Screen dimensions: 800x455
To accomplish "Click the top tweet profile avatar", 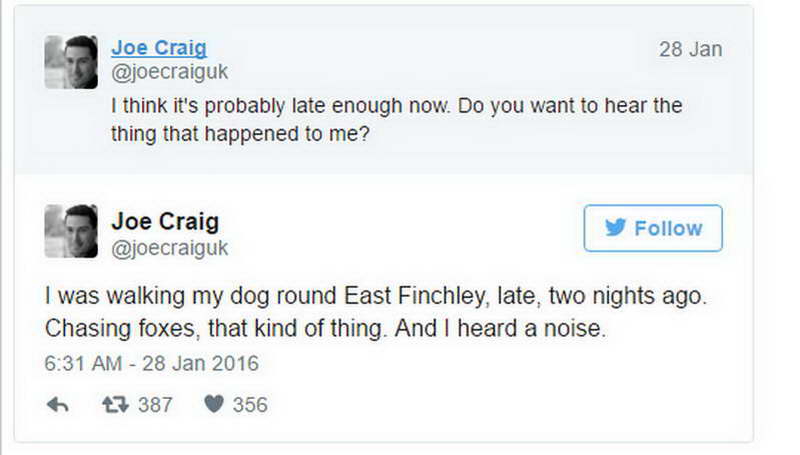I will (71, 62).
